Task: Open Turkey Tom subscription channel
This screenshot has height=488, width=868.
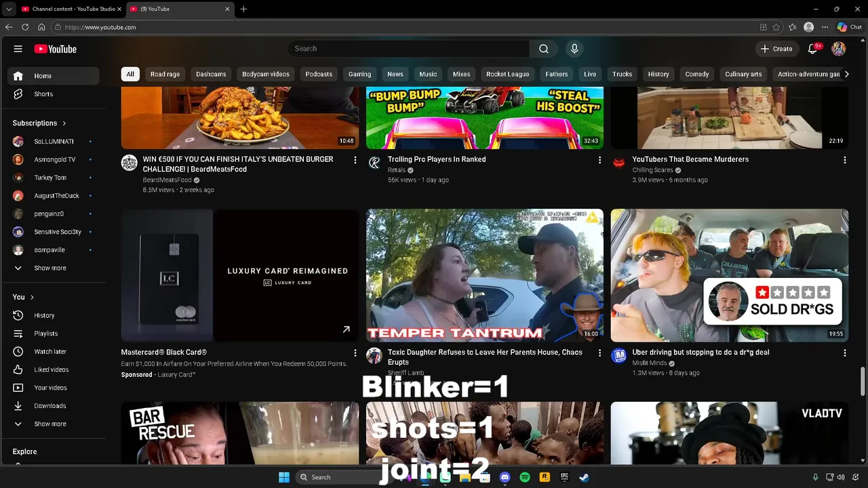Action: tap(54, 178)
